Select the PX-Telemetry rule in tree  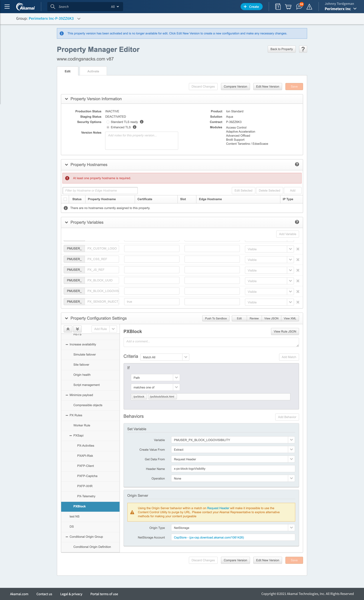[86, 496]
